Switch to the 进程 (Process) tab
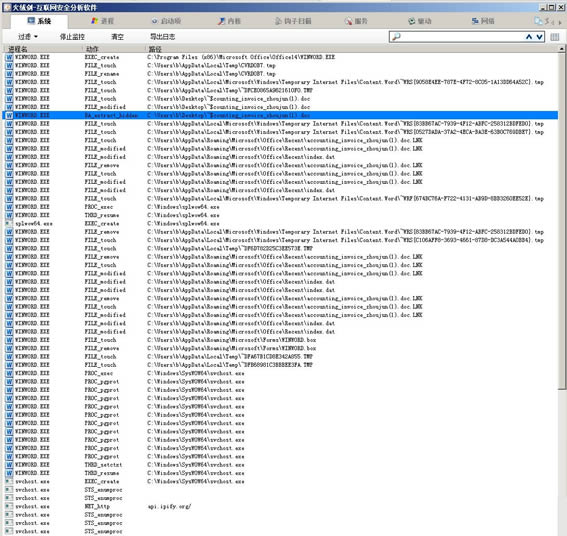This screenshot has height=536, width=567. [102, 21]
